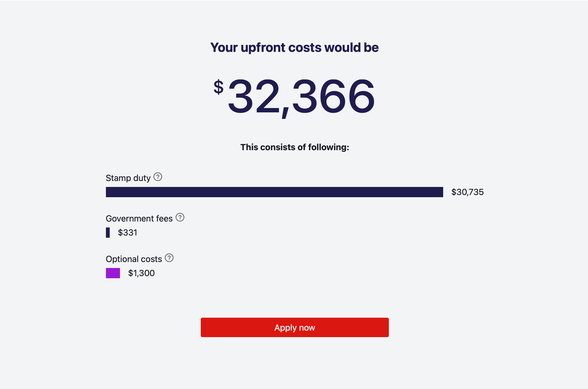Click the Apply now button
The width and height of the screenshot is (588, 389).
click(x=295, y=327)
